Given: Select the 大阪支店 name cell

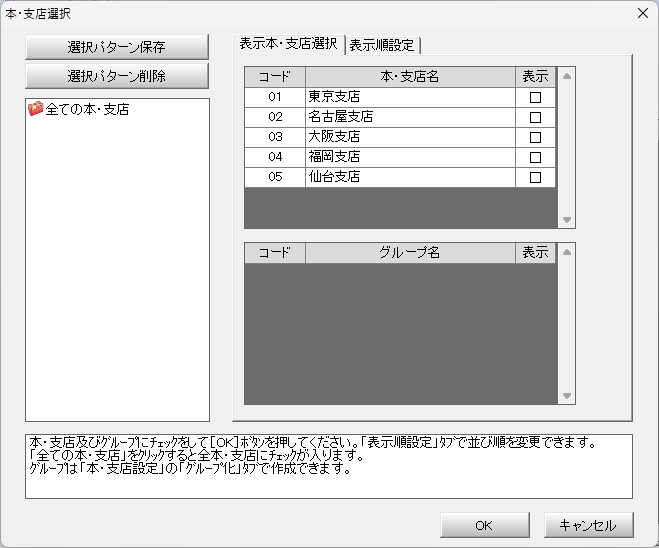Looking at the screenshot, I should (410, 137).
